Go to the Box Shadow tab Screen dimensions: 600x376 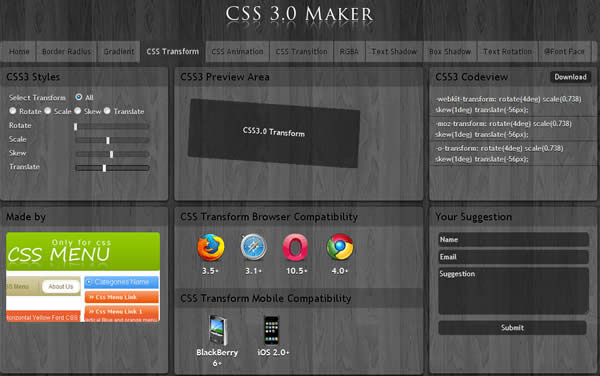tap(450, 52)
